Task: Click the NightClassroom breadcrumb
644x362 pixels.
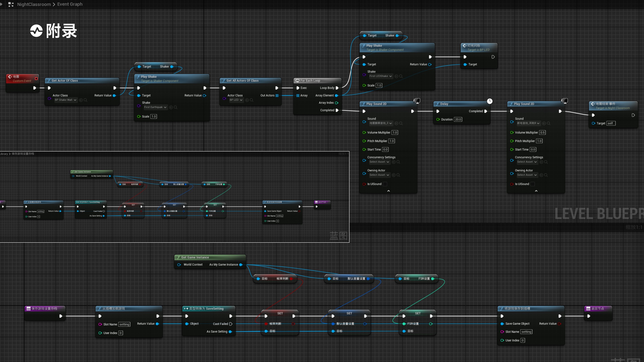Action: tap(34, 4)
